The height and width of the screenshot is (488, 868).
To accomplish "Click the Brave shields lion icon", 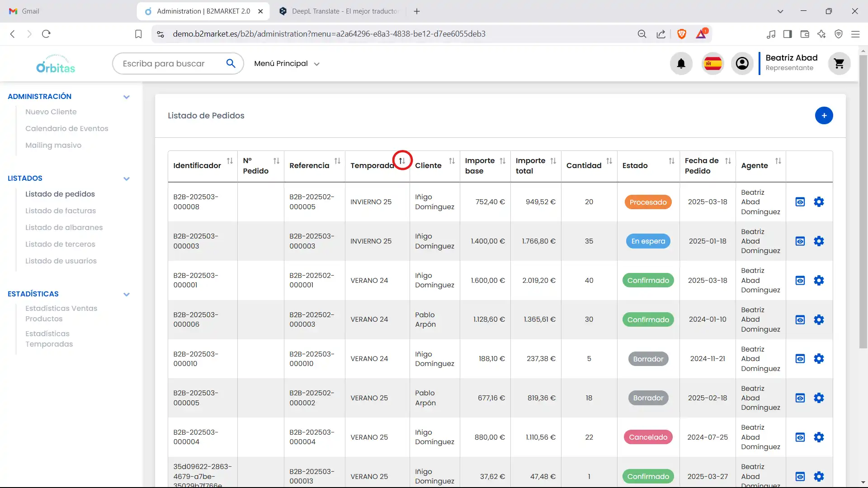I will (x=682, y=34).
